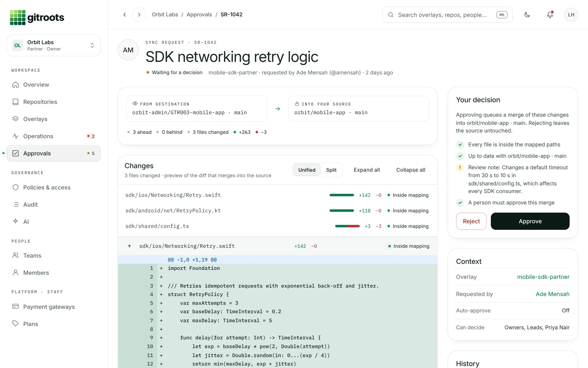588x368 pixels.
Task: Switch diff view to Split
Action: coord(331,170)
